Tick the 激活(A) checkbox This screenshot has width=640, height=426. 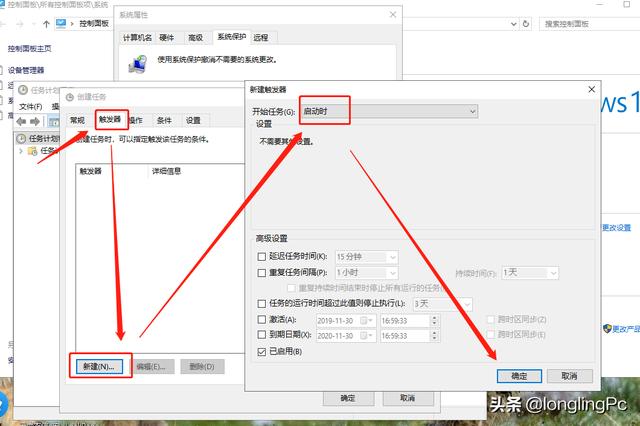[262, 320]
